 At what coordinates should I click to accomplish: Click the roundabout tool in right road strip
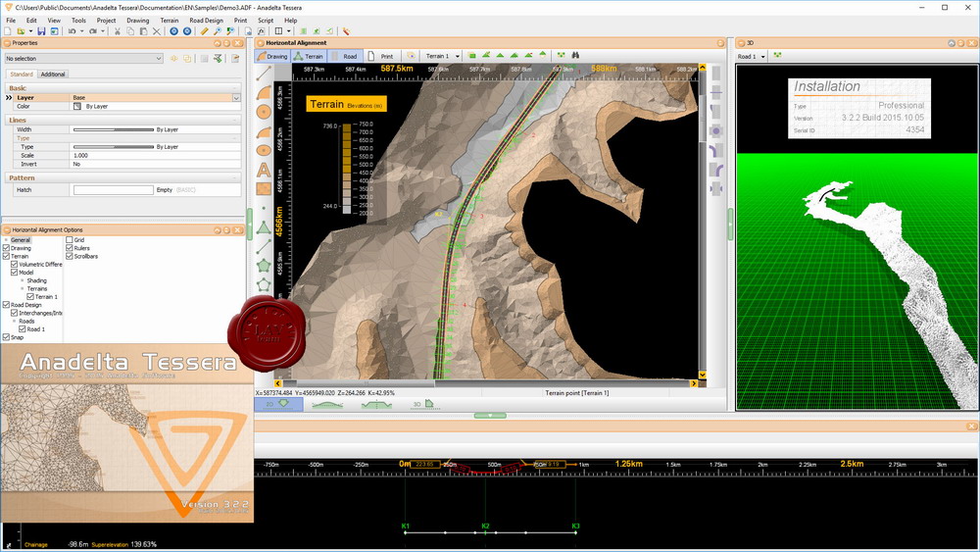point(716,130)
